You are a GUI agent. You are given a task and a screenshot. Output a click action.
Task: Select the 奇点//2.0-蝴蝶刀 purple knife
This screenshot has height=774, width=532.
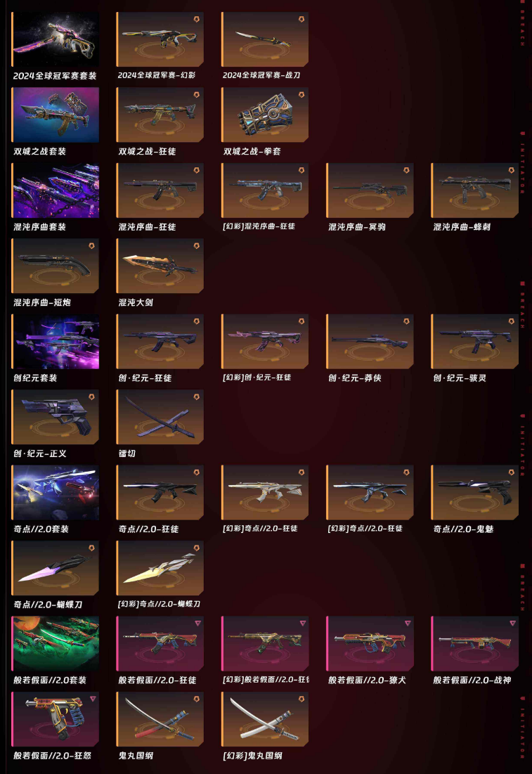(x=56, y=568)
